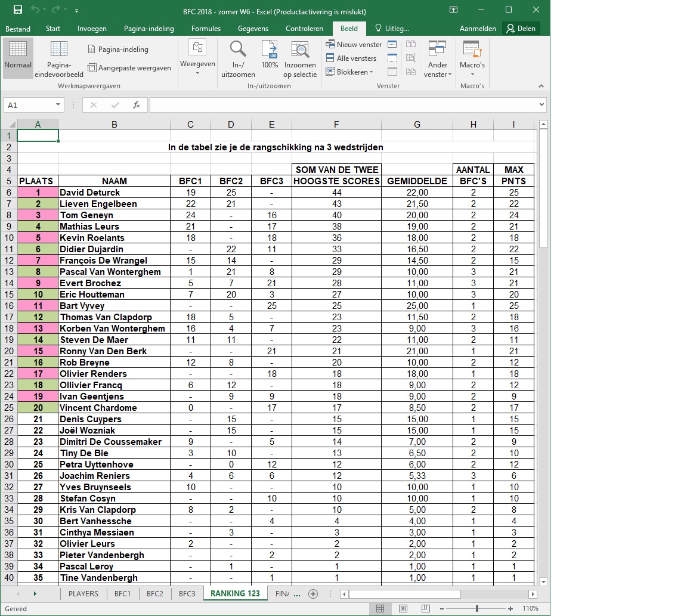The width and height of the screenshot is (687, 616).
Task: Open the Formules ribbon tab
Action: click(206, 29)
